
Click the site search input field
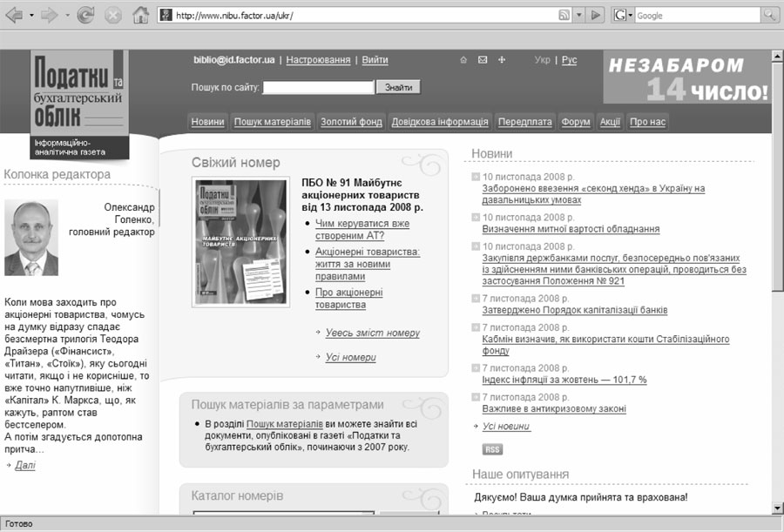point(318,87)
